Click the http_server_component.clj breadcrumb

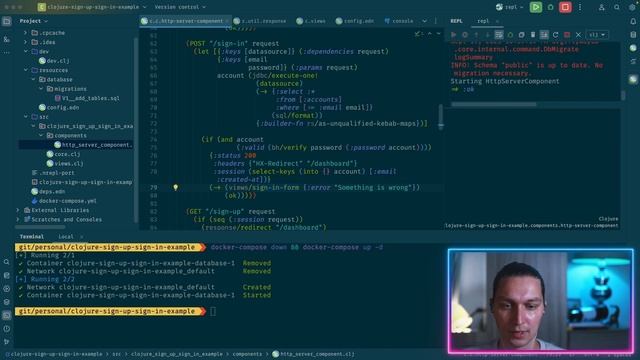[x=313, y=354]
